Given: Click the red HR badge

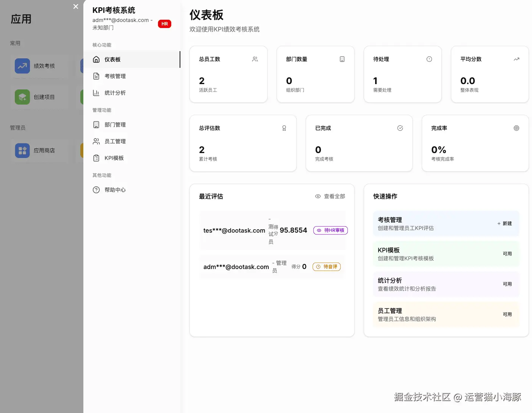Looking at the screenshot, I should [164, 24].
